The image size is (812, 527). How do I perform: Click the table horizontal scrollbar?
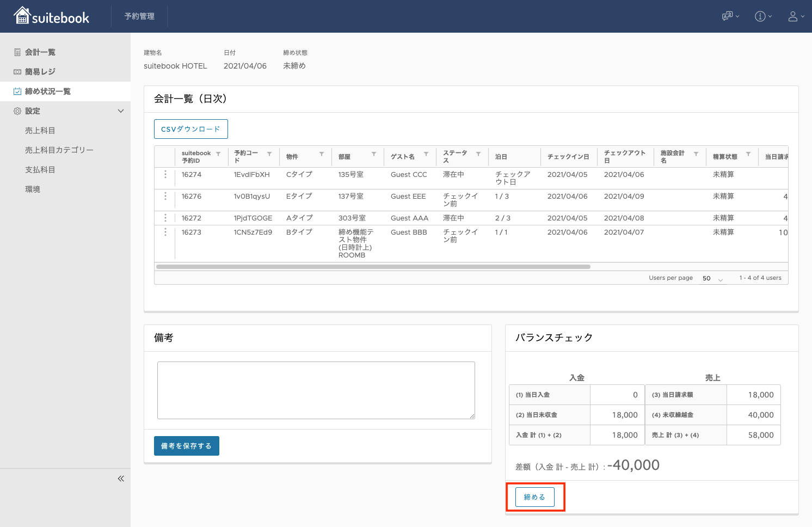point(373,267)
